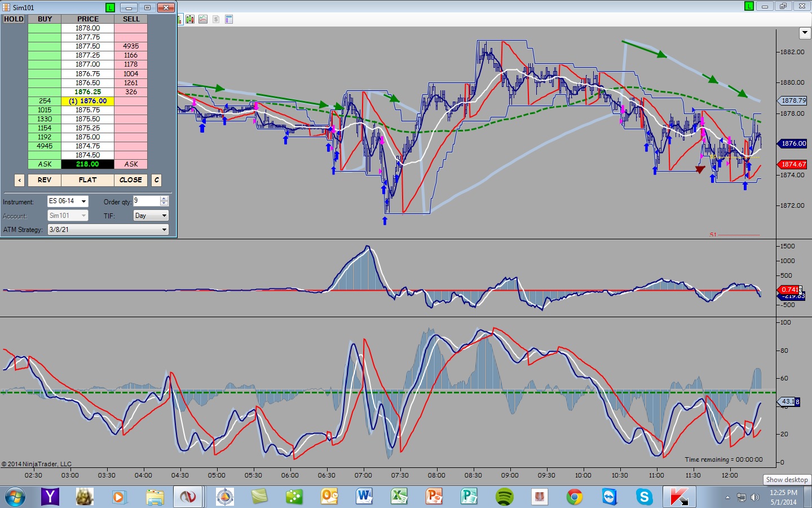This screenshot has height=508, width=812.
Task: Open PowerPoint from the taskbar
Action: tap(434, 497)
